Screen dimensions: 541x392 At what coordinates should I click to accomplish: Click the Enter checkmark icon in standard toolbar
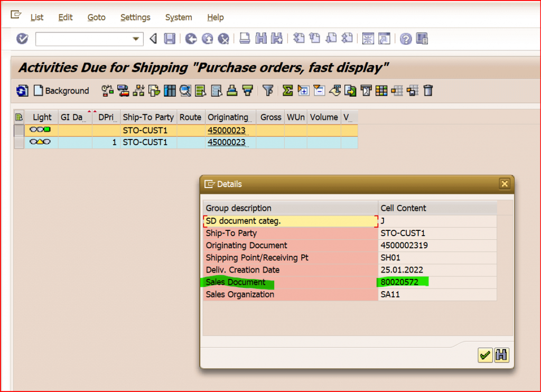[x=22, y=39]
